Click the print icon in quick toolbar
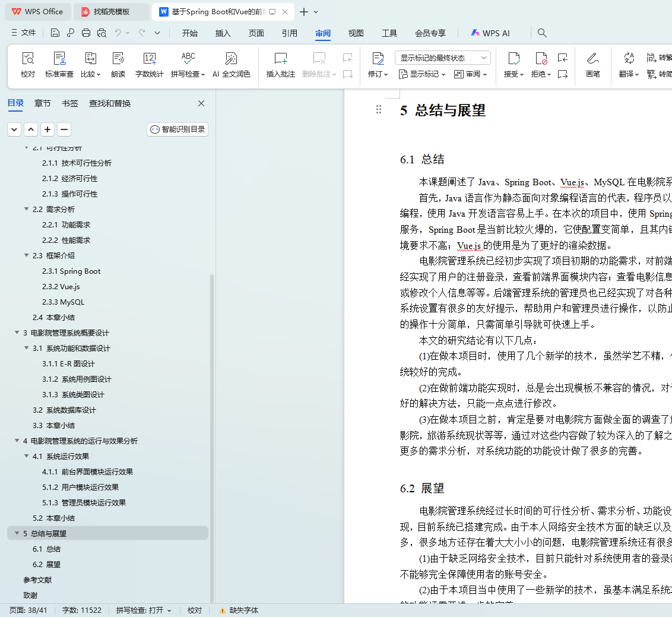Screen dimensions: 672x617 86,33
